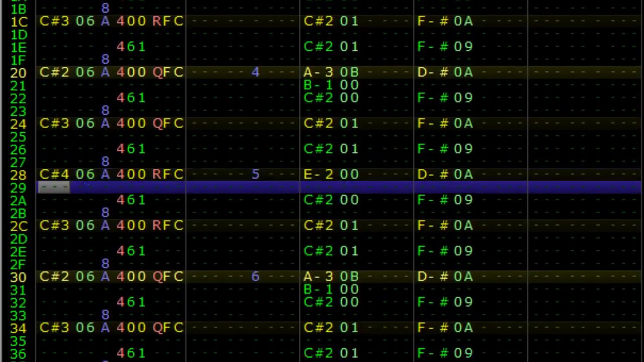644x362 pixels.
Task: Select the C#2 00 entry on row 22
Action: 331,98
